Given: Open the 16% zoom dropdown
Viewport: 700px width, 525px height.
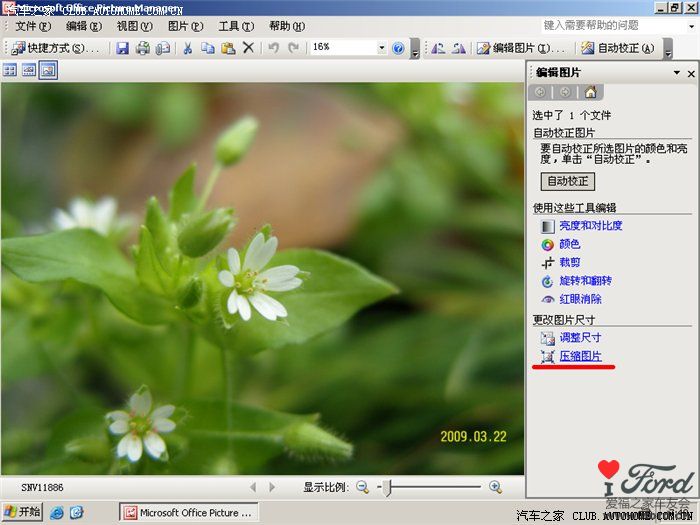Looking at the screenshot, I should [x=382, y=48].
